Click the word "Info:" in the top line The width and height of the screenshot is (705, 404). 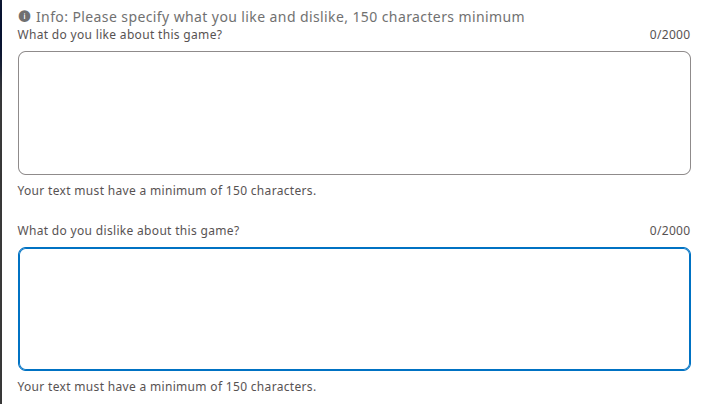pyautogui.click(x=50, y=18)
